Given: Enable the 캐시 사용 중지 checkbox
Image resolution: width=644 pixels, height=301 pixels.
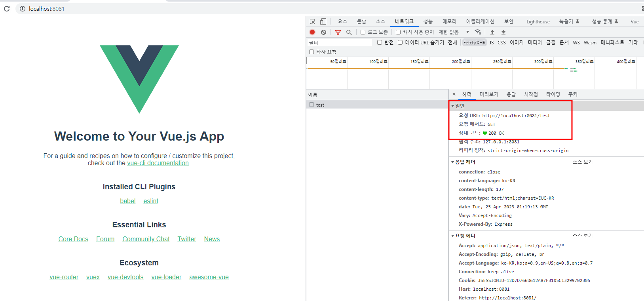Looking at the screenshot, I should tap(398, 32).
